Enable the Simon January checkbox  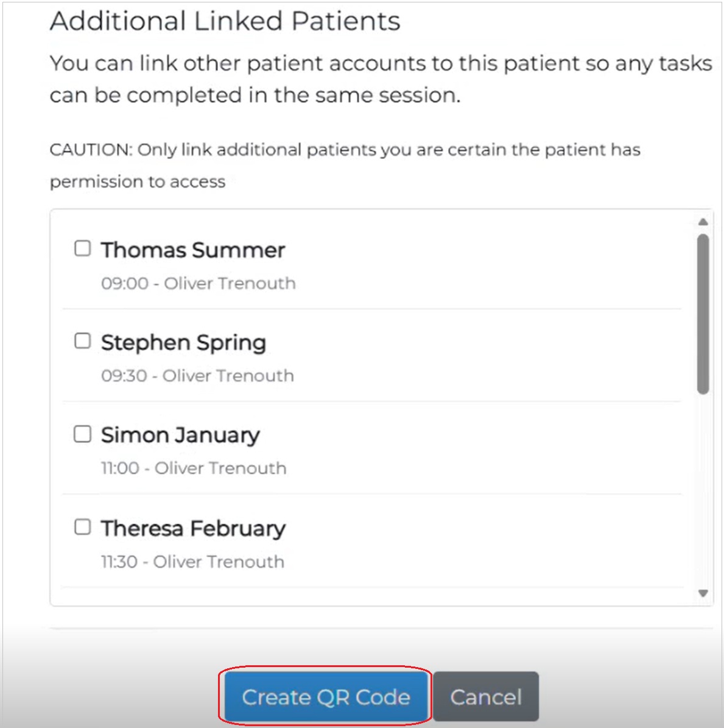pyautogui.click(x=83, y=434)
